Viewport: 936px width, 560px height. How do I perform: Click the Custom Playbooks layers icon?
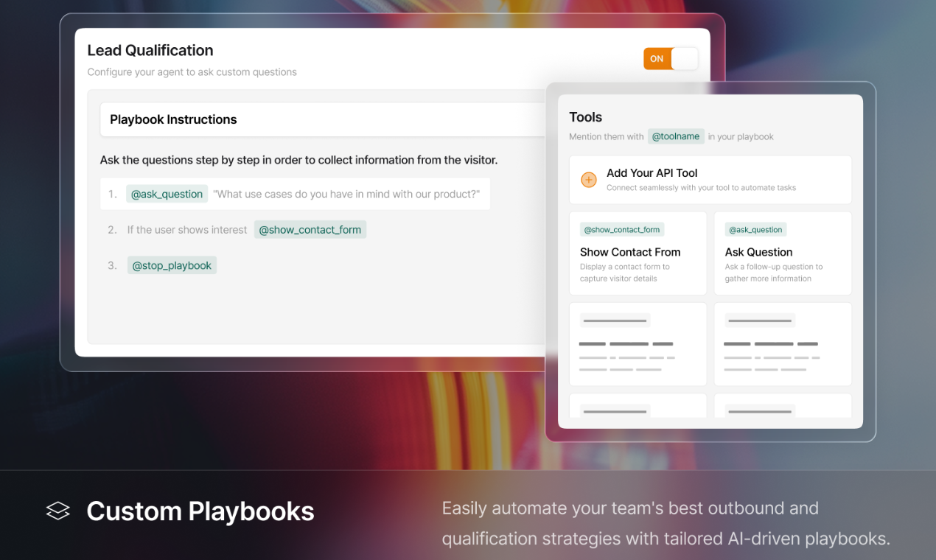pos(57,511)
